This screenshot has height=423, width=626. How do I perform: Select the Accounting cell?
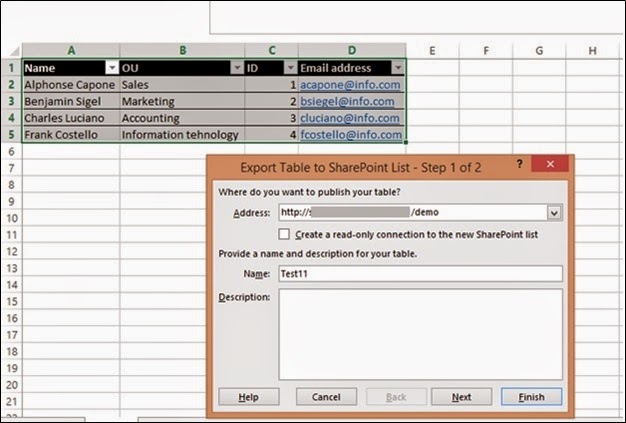pos(182,119)
